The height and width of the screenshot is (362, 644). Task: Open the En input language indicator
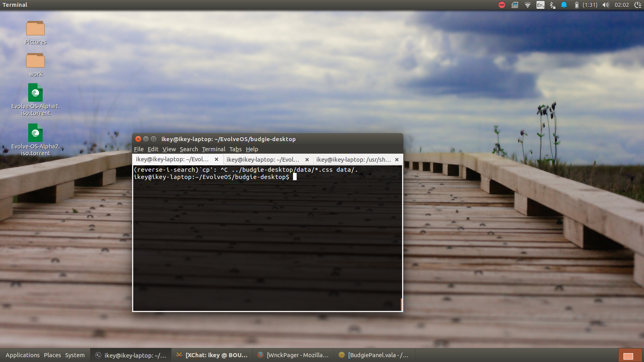541,5
